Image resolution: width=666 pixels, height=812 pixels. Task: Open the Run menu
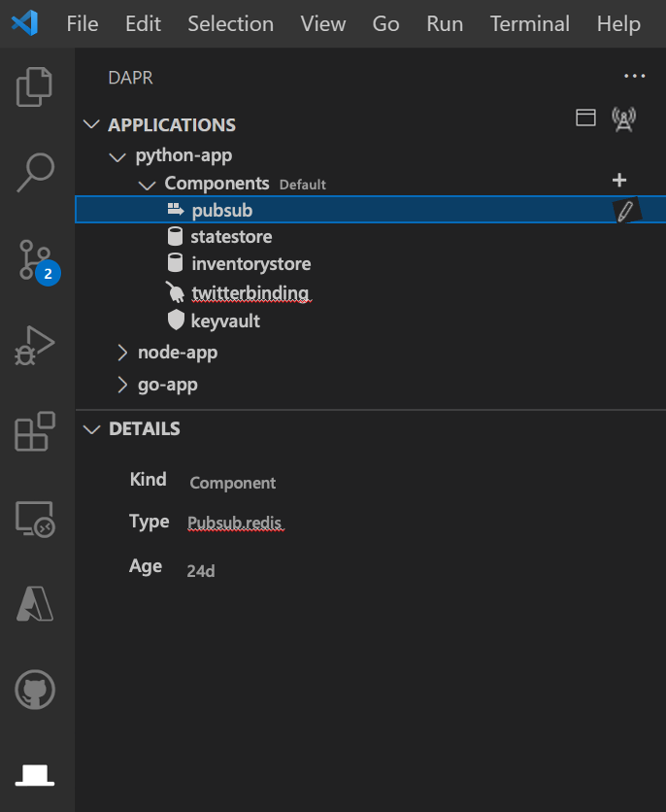445,24
